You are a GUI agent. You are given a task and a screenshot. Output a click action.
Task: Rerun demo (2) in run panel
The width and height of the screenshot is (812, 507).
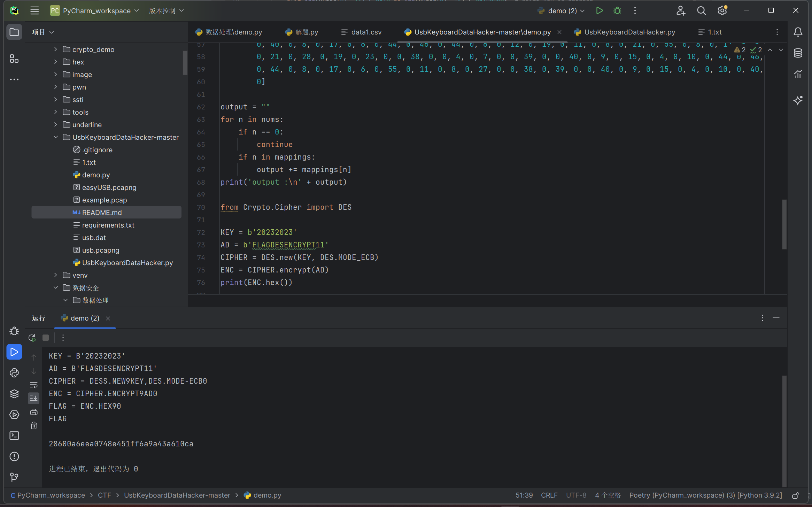coord(32,338)
